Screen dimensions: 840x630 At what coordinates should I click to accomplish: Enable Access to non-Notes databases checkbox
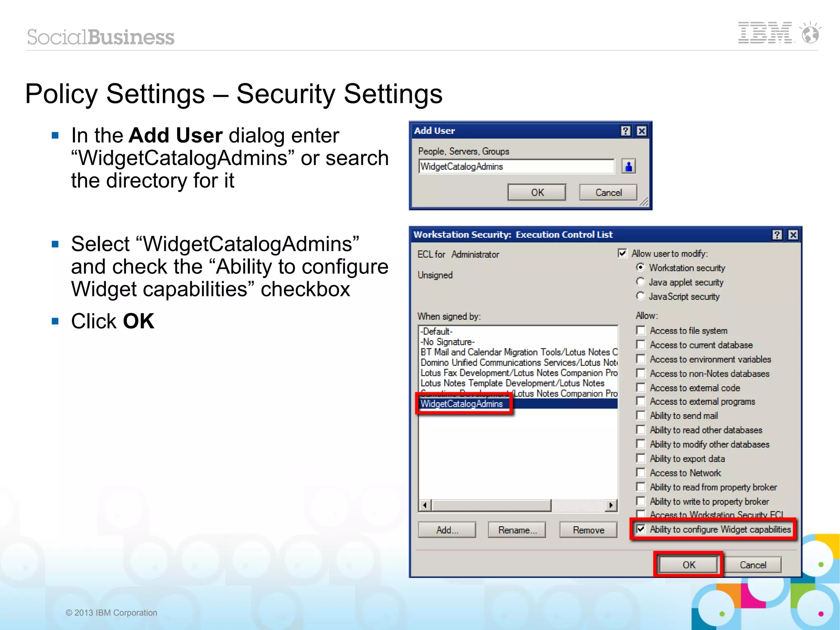click(x=641, y=373)
